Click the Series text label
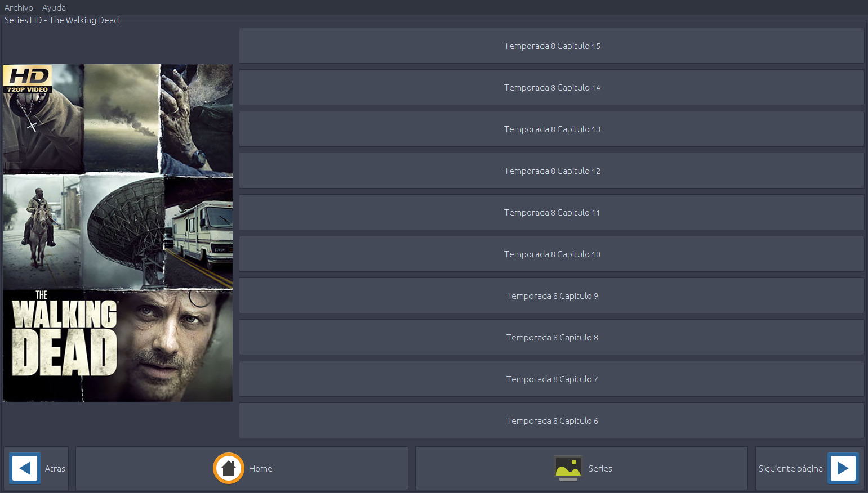This screenshot has width=868, height=493. [600, 468]
